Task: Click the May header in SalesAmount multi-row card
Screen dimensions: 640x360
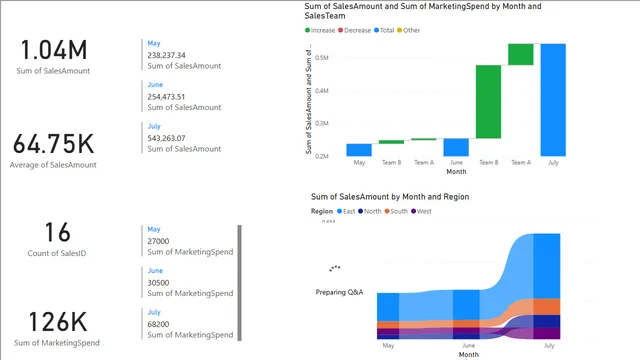Action: coord(154,43)
